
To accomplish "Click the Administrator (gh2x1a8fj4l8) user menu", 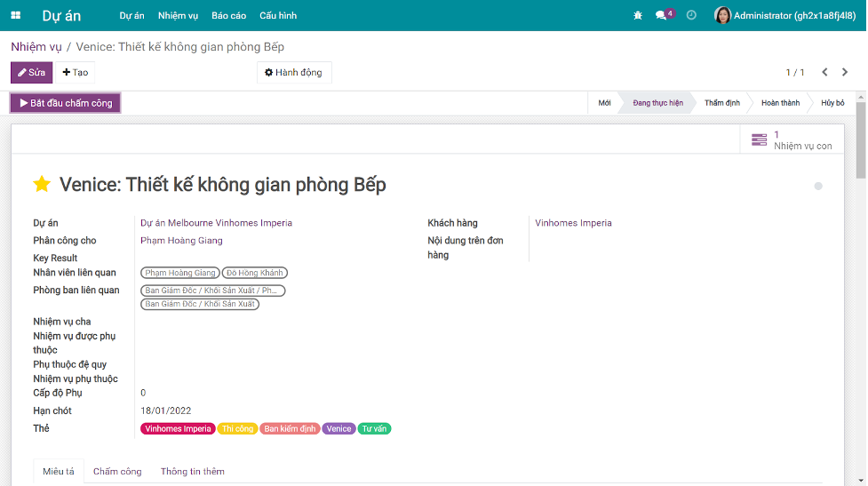I will 785,15.
